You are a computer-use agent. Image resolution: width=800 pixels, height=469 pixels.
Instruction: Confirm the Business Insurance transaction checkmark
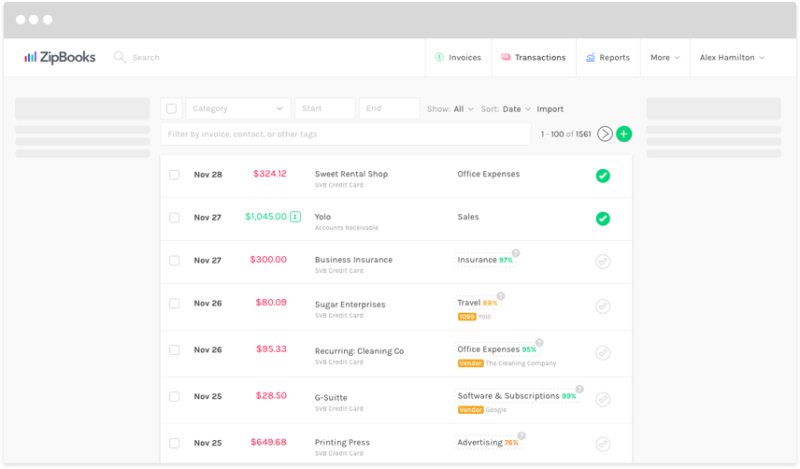602,261
